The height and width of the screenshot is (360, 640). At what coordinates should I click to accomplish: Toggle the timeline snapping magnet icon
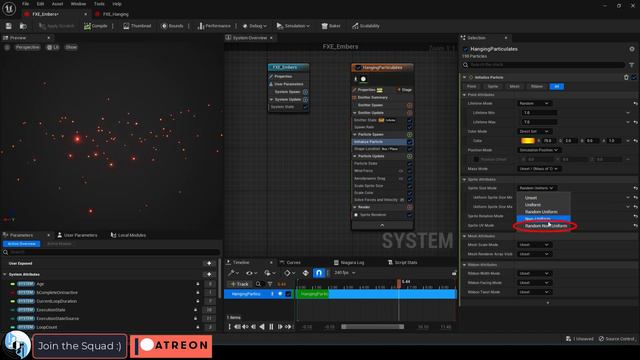(319, 273)
